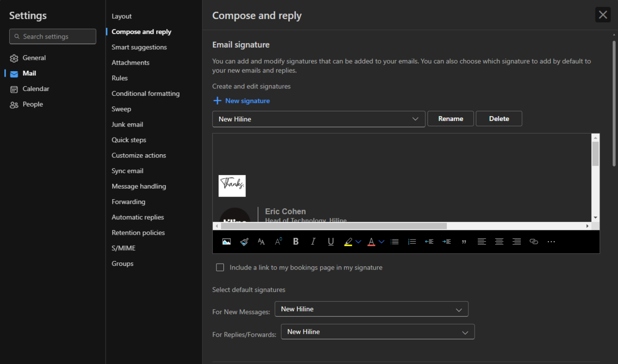This screenshot has width=618, height=364.
Task: Open the For Replies/Forwards dropdown
Action: coord(377,331)
